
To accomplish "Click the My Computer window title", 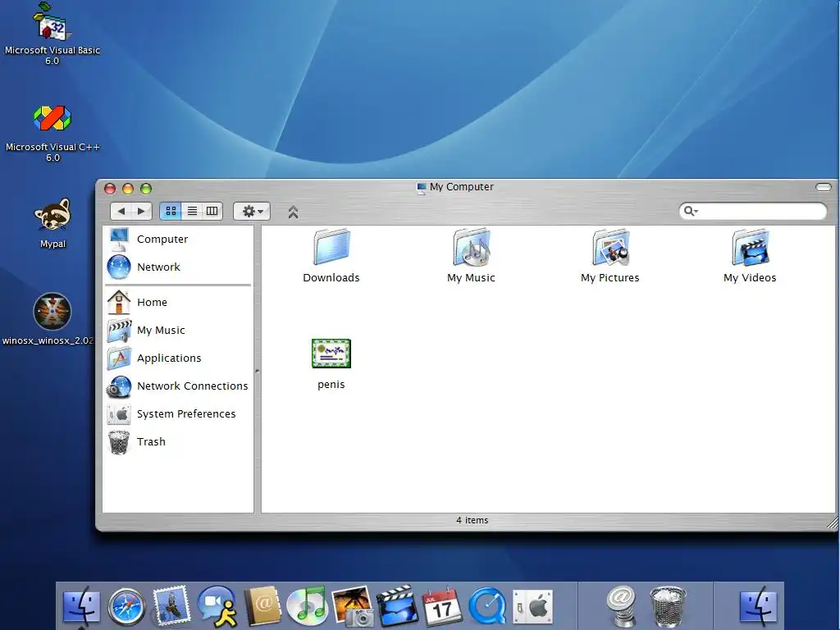I will click(462, 186).
